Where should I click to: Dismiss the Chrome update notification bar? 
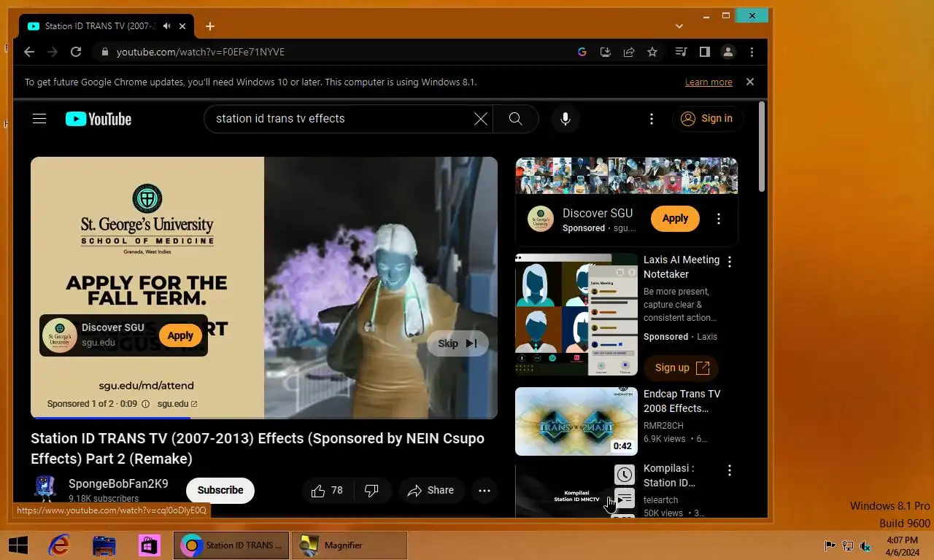[750, 82]
